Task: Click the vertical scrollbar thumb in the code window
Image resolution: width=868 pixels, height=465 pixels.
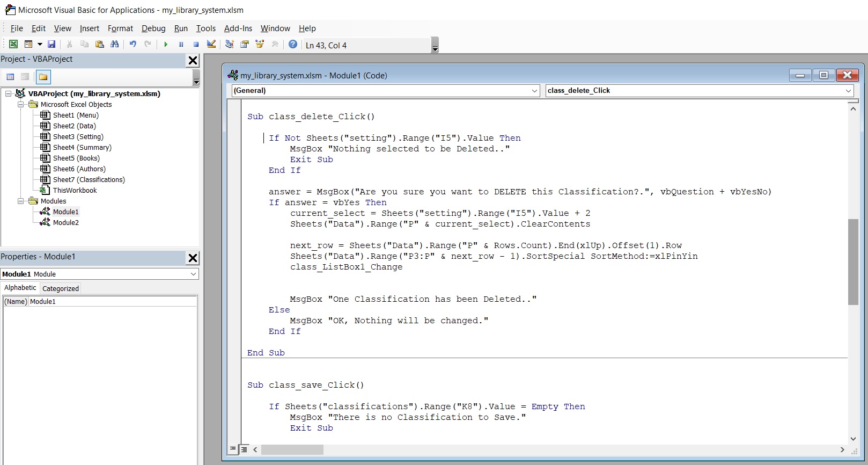Action: point(853,261)
